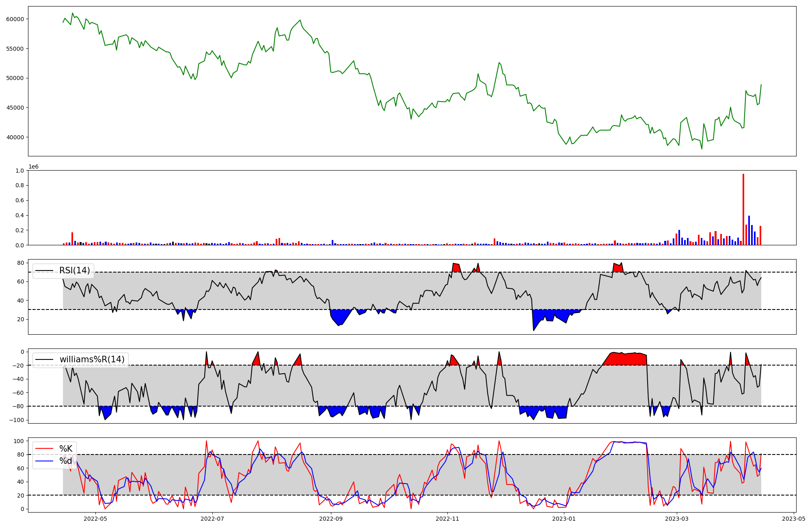The width and height of the screenshot is (812, 528).
Task: Click the 60000 price axis label
Action: tap(15, 19)
